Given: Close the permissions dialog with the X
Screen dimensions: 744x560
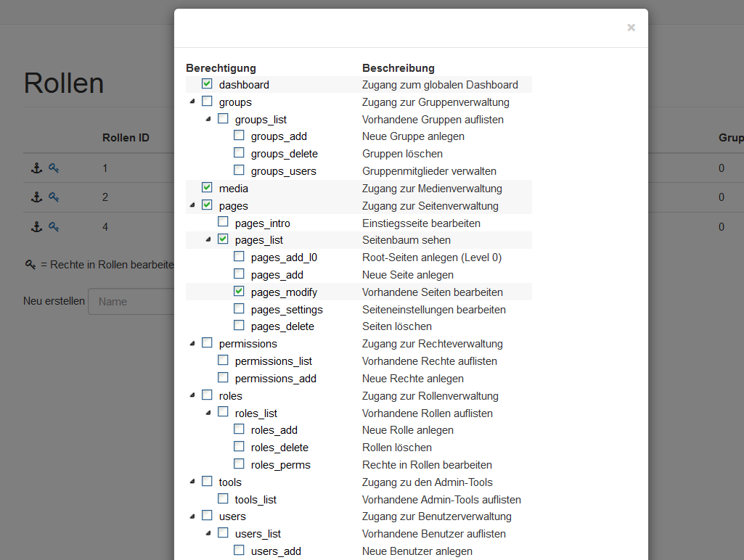Looking at the screenshot, I should point(631,28).
